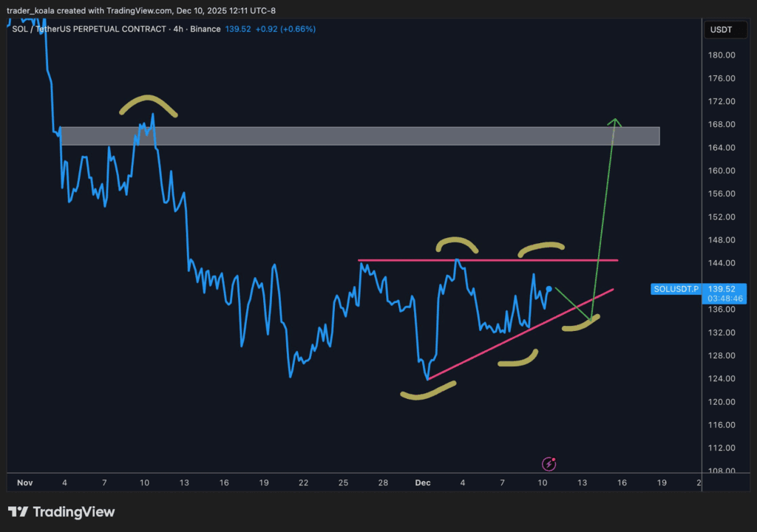
Task: Click the 164.00 price axis label
Action: pyautogui.click(x=722, y=148)
